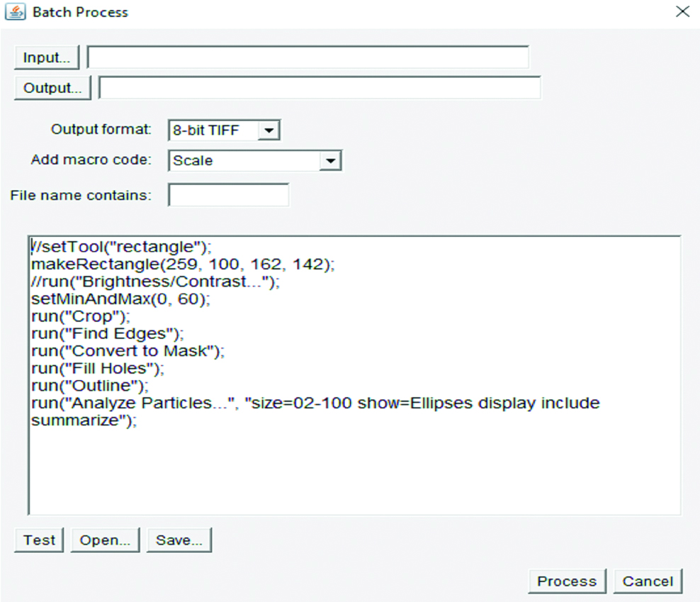This screenshot has height=602, width=700.
Task: Place cursor in the makeRectangle code line
Action: coord(183,264)
